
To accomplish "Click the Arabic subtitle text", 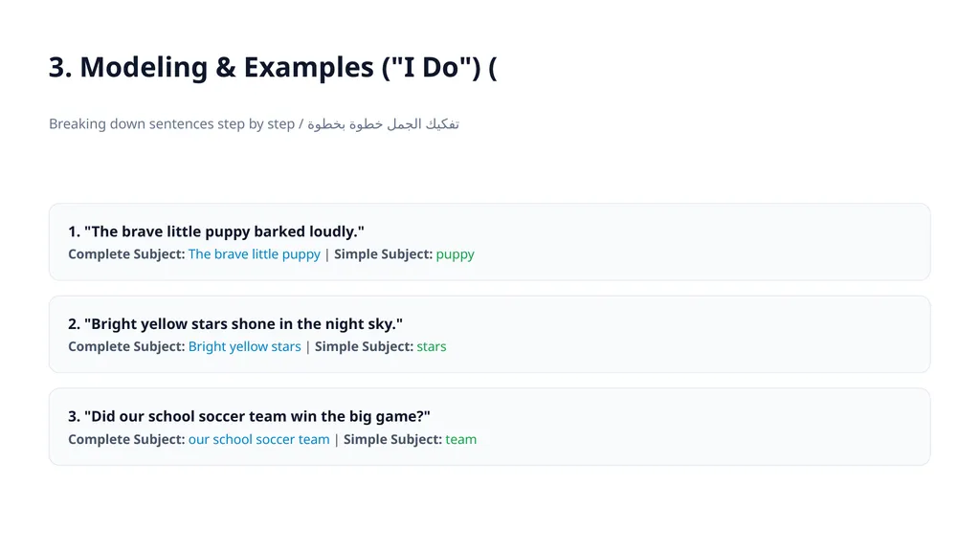I will click(383, 123).
